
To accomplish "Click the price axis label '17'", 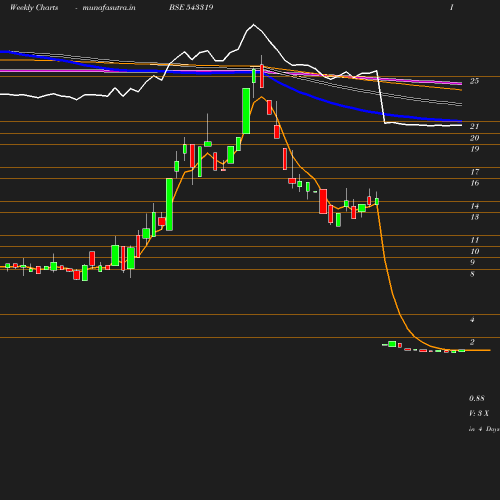I will click(x=474, y=172).
